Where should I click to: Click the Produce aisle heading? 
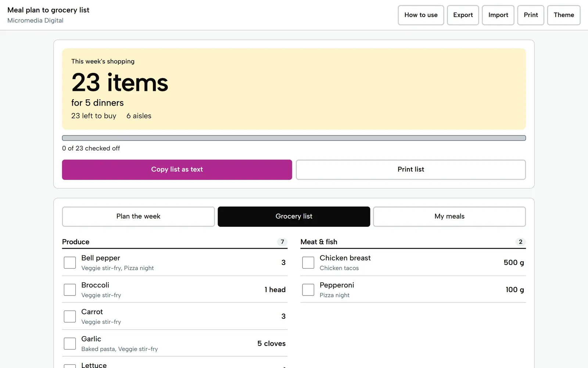[76, 242]
